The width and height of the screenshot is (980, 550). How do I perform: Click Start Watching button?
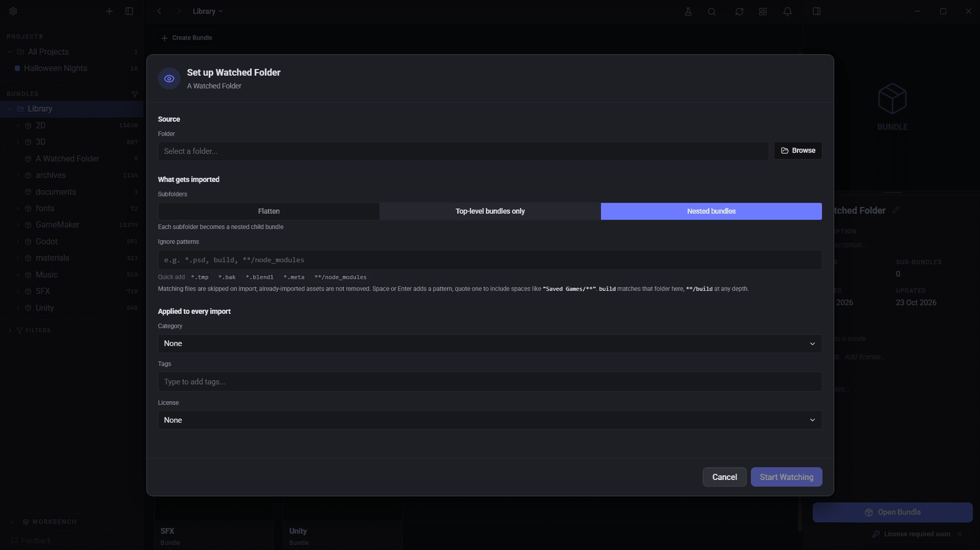point(786,477)
